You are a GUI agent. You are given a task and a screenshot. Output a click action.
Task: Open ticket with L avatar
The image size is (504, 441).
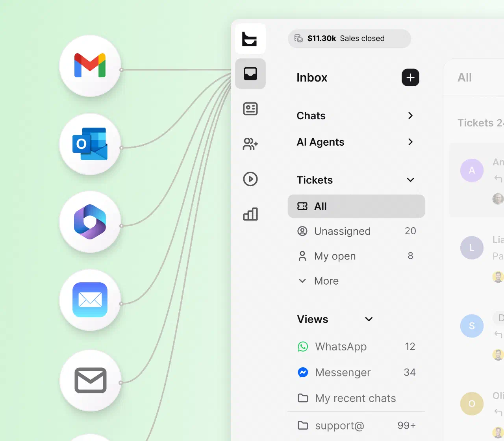coord(472,248)
